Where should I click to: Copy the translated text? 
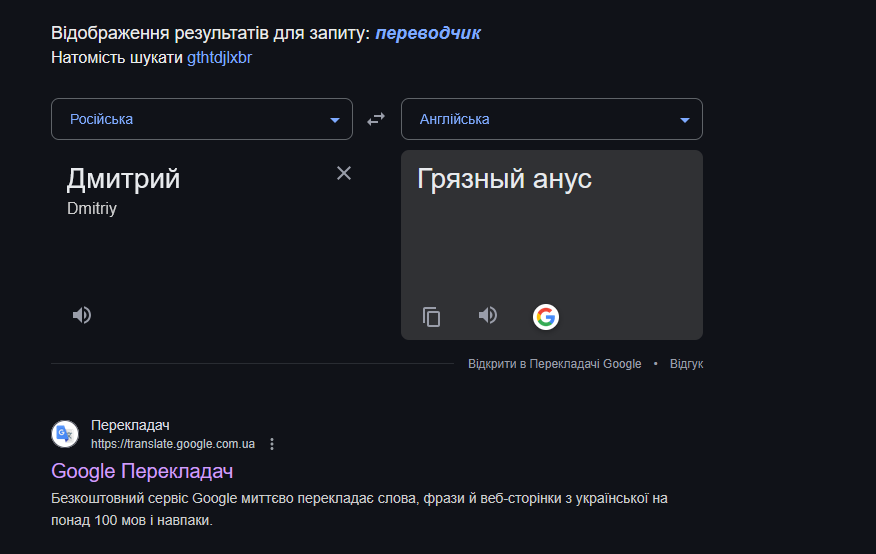[431, 317]
